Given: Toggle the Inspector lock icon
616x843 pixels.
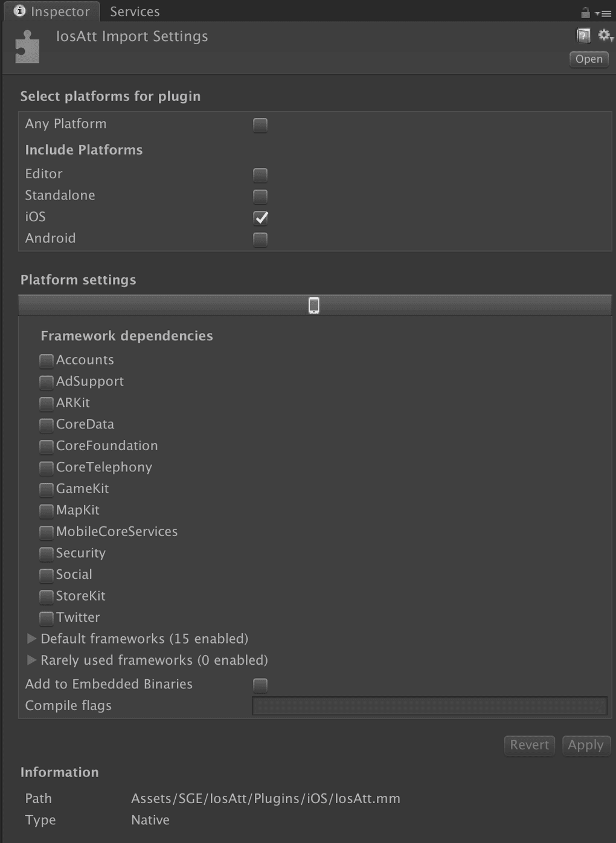Looking at the screenshot, I should (x=585, y=12).
